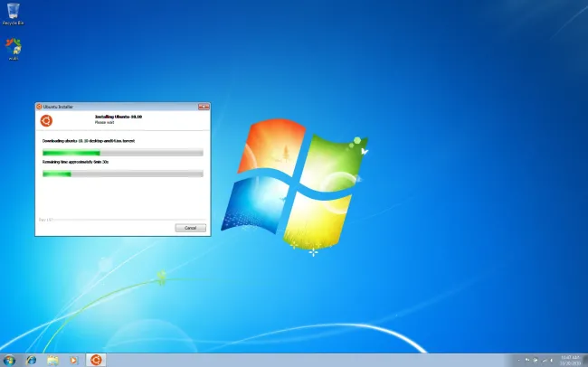Click the "Ubuntu Installer" window title
Screen dimensions: 588x367
[x=58, y=107]
